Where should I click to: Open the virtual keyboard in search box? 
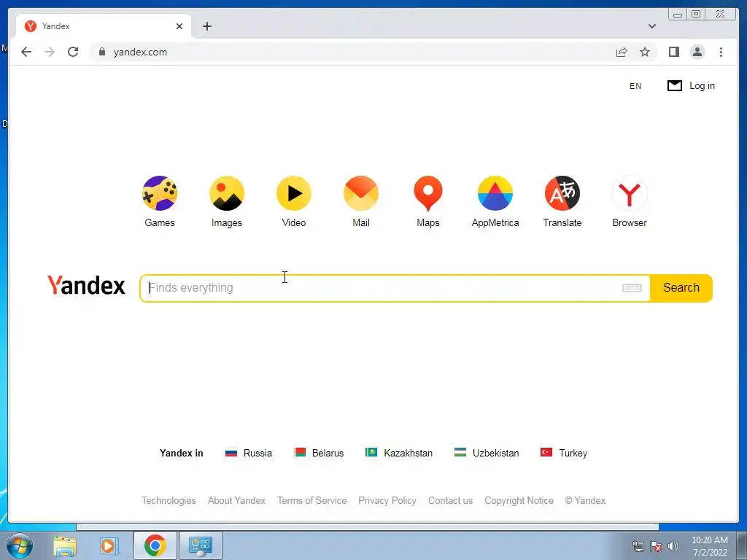tap(632, 288)
